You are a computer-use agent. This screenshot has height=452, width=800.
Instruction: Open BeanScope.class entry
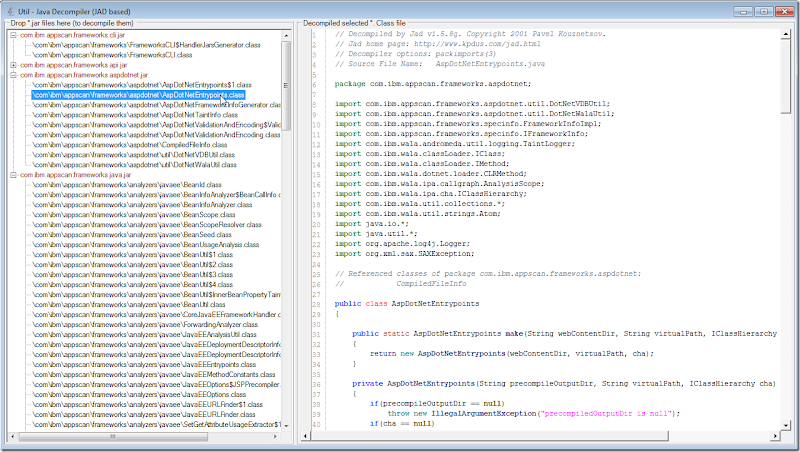[134, 215]
